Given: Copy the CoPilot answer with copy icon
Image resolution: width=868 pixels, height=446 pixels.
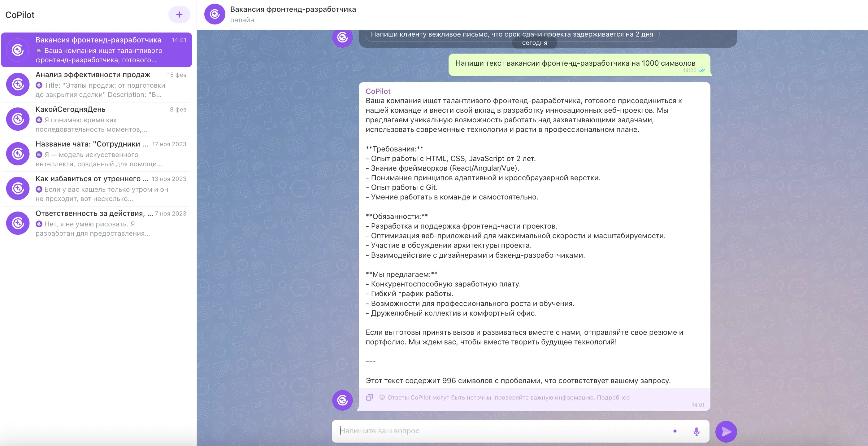Looking at the screenshot, I should click(x=370, y=397).
